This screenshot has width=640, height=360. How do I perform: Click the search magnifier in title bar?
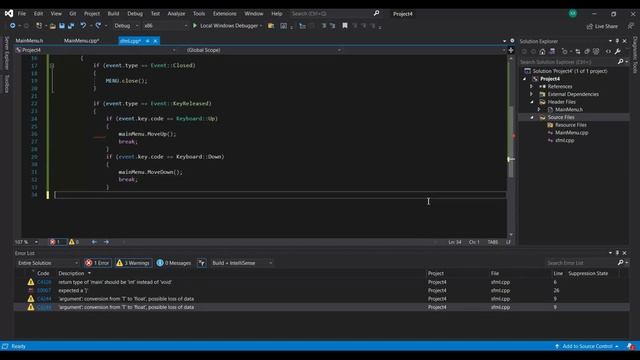376,13
